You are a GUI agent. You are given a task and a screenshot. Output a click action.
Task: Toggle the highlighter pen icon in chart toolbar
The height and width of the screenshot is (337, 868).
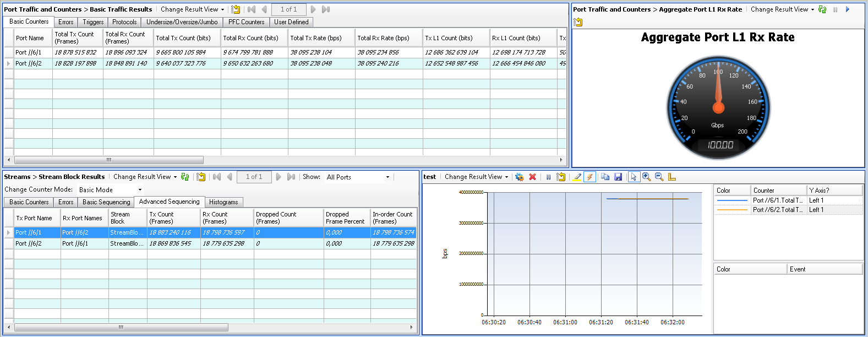tap(577, 177)
